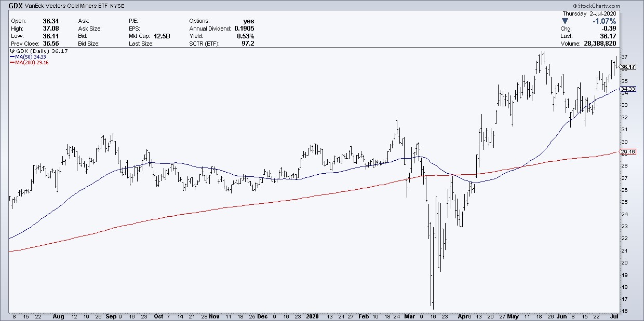Click the Mar label on the date axis
644x321 pixels.
(x=410, y=316)
